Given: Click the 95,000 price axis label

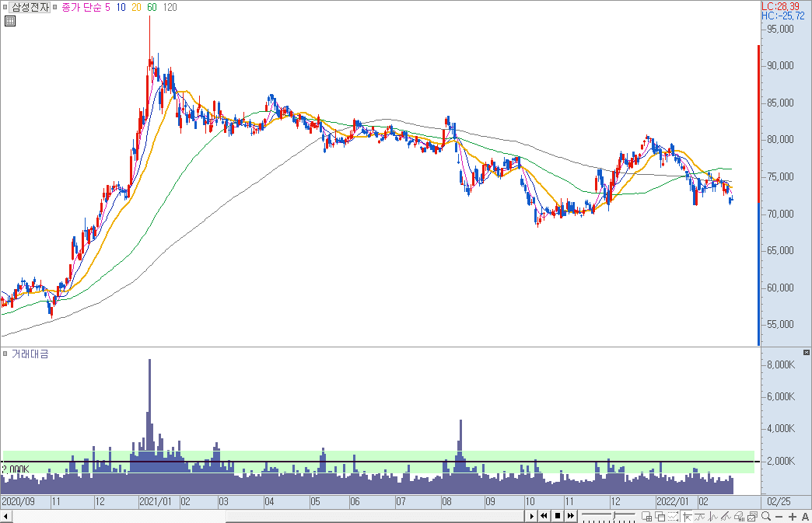Looking at the screenshot, I should pyautogui.click(x=780, y=29).
